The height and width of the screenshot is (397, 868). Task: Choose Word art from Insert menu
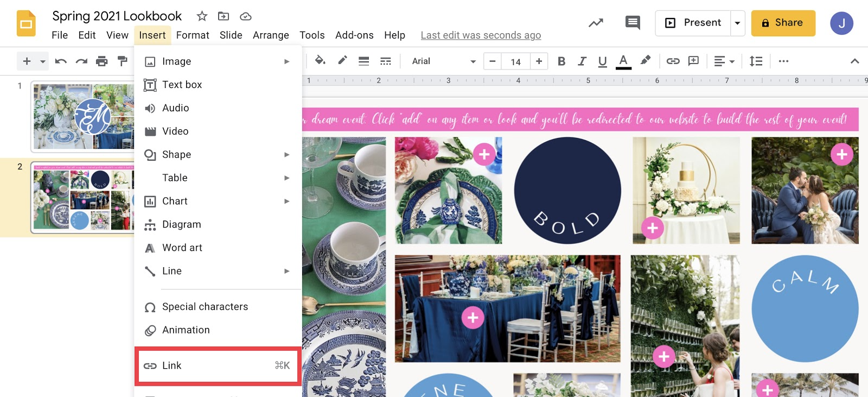point(218,248)
